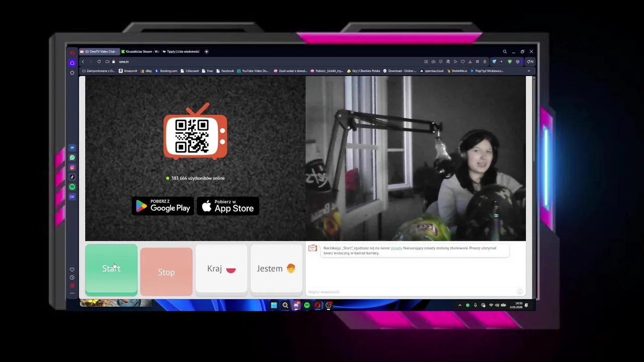Open Instagram in the Opera sidebar
The width and height of the screenshot is (644, 362).
pos(72,167)
